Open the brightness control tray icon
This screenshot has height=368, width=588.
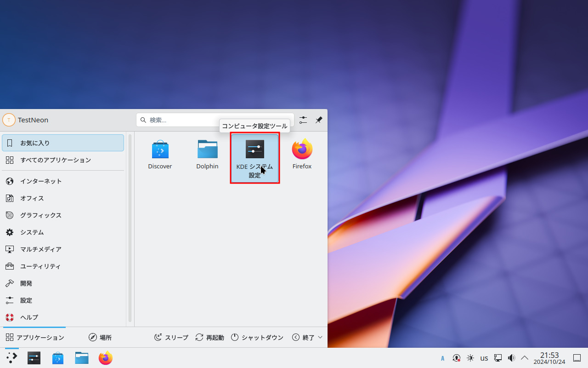[x=470, y=358]
